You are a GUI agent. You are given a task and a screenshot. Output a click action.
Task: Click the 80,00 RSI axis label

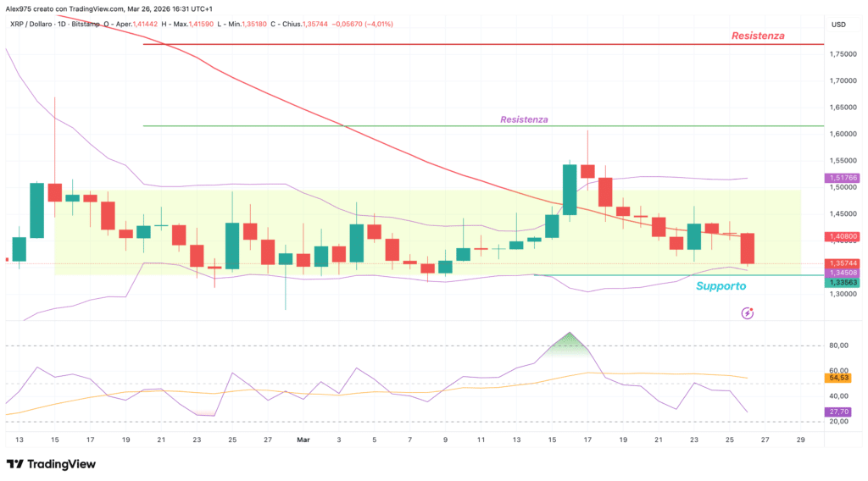pos(838,346)
